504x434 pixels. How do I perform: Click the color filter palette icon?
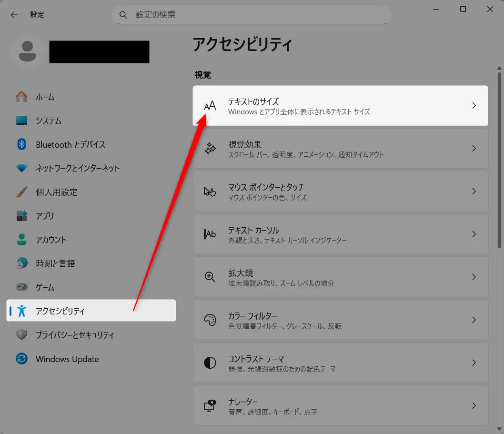point(210,320)
